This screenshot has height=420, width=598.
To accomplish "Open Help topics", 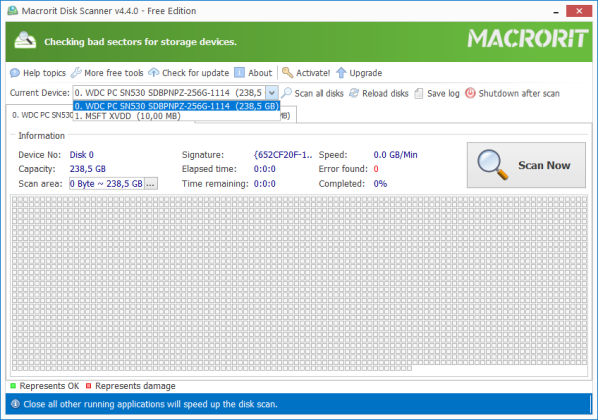I will (x=38, y=73).
